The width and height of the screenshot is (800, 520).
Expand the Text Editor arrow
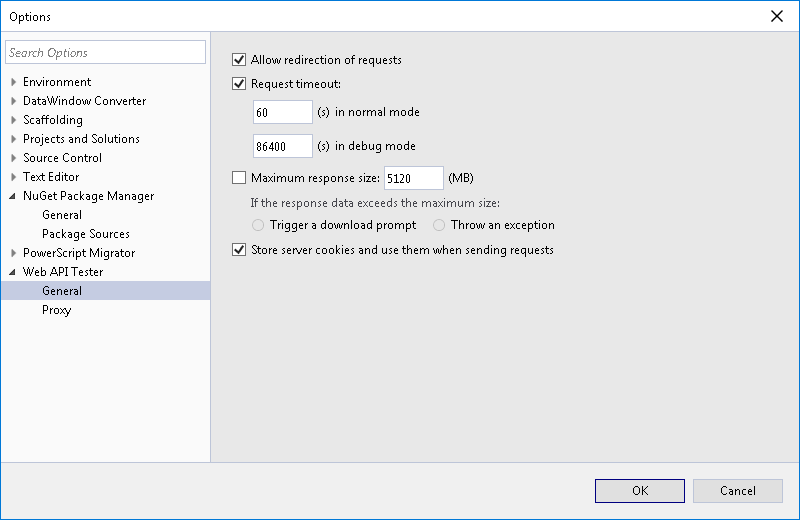(13, 177)
